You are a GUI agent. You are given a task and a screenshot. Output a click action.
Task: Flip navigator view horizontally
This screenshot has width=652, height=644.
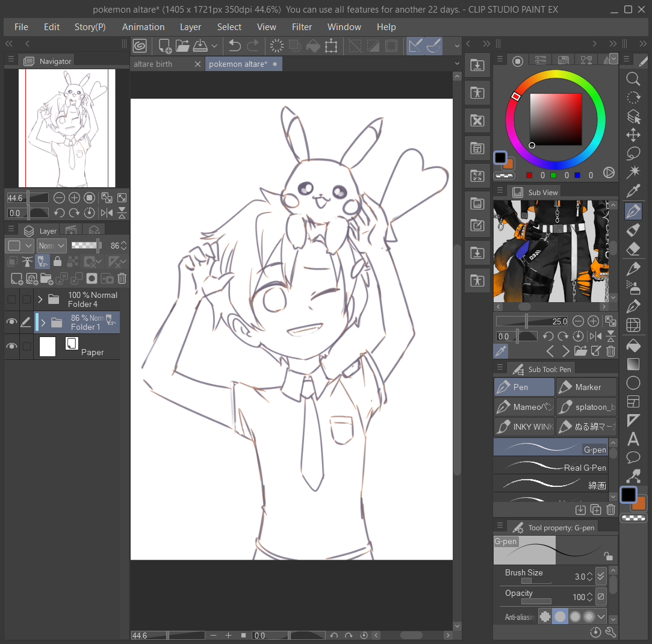click(107, 213)
